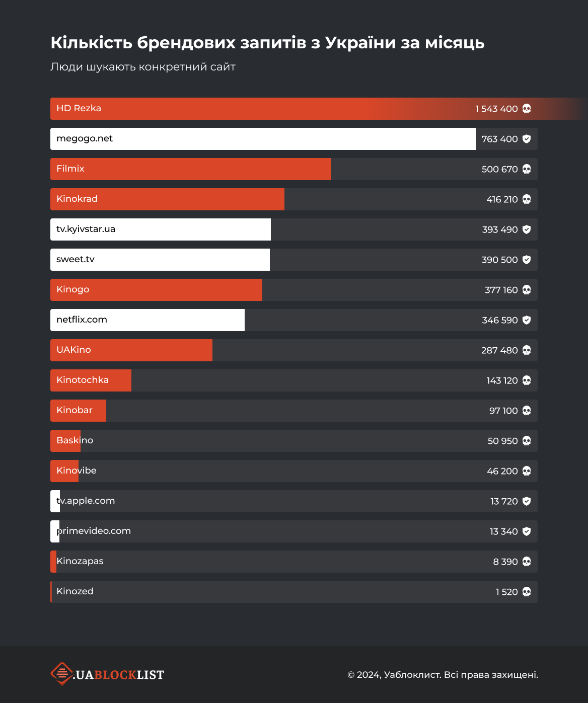Viewport: 588px width, 703px height.
Task: Click the Kinogo bar label
Action: (x=73, y=289)
